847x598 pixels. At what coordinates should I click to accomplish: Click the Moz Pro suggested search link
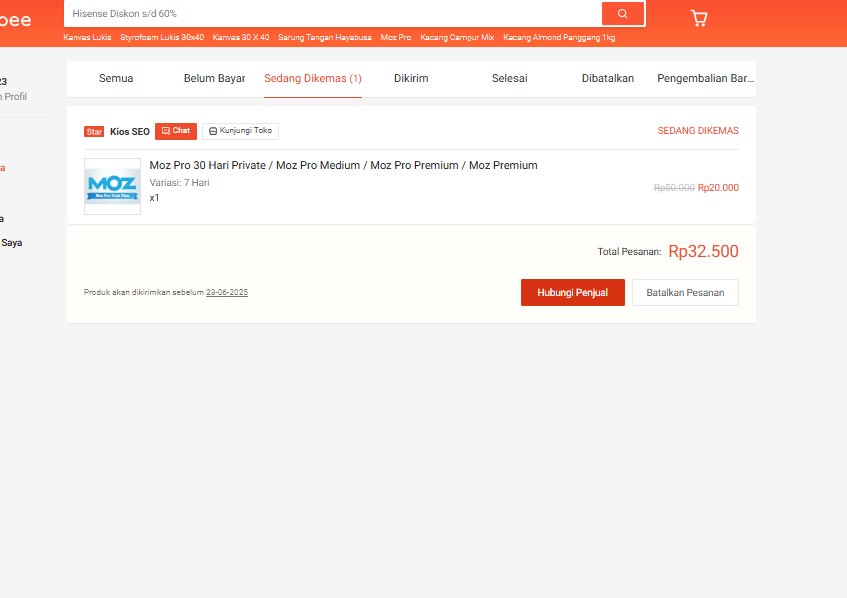[396, 37]
